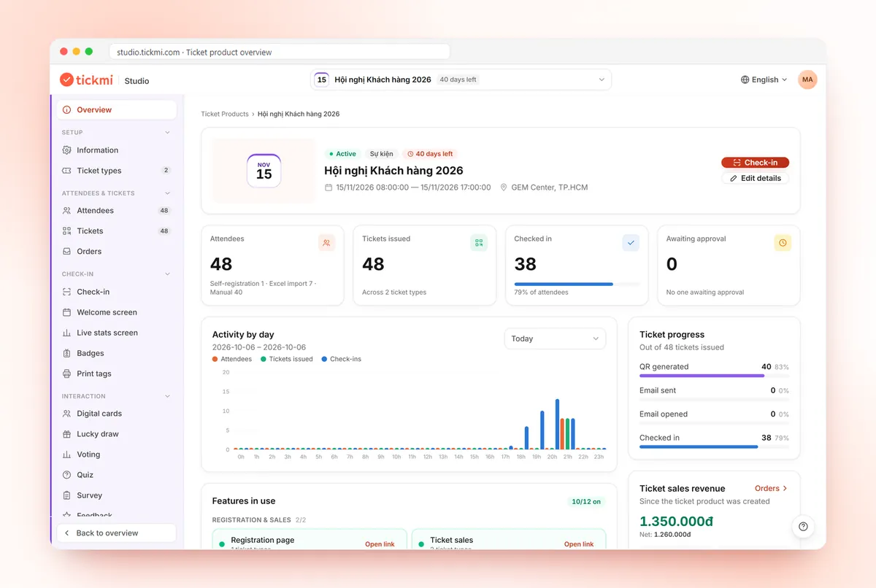Click the Digital cards people icon
Screen dimensions: 876x588
(67, 414)
